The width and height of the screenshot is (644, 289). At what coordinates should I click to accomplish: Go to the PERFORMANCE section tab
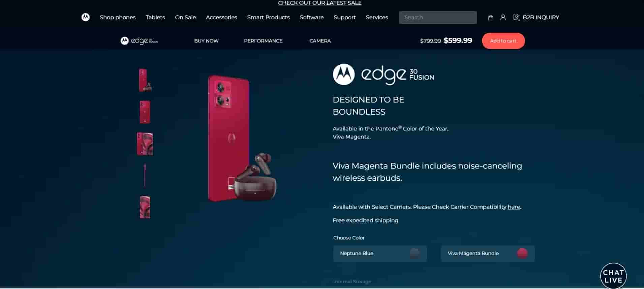pyautogui.click(x=263, y=41)
